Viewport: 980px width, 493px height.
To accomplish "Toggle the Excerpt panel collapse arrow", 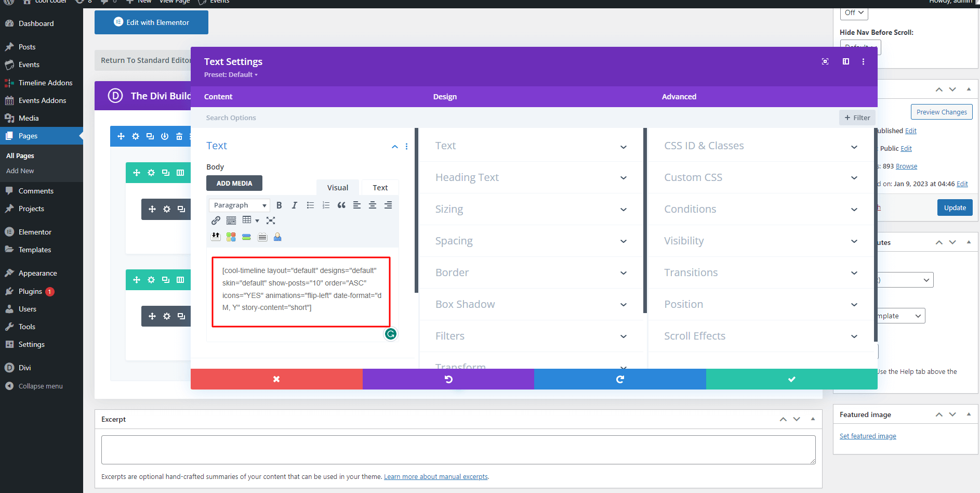I will pyautogui.click(x=813, y=419).
